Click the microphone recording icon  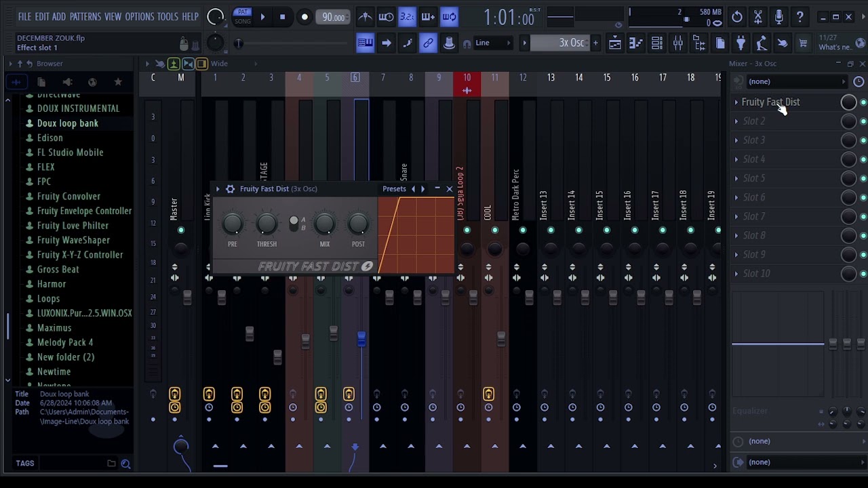point(778,17)
